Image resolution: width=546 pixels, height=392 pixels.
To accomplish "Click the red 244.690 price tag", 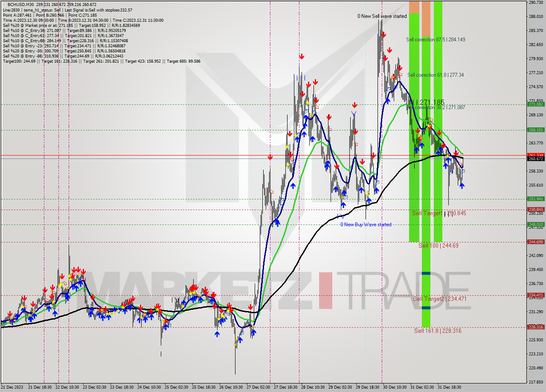I will tap(536, 242).
